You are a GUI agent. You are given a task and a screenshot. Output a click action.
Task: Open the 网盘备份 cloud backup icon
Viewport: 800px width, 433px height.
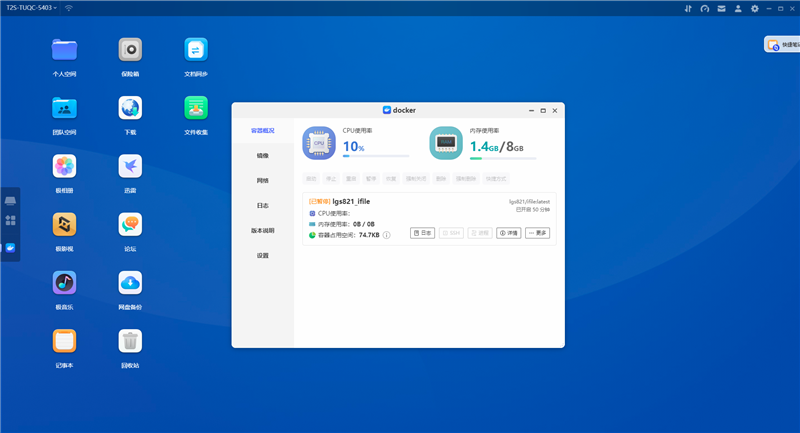[130, 283]
